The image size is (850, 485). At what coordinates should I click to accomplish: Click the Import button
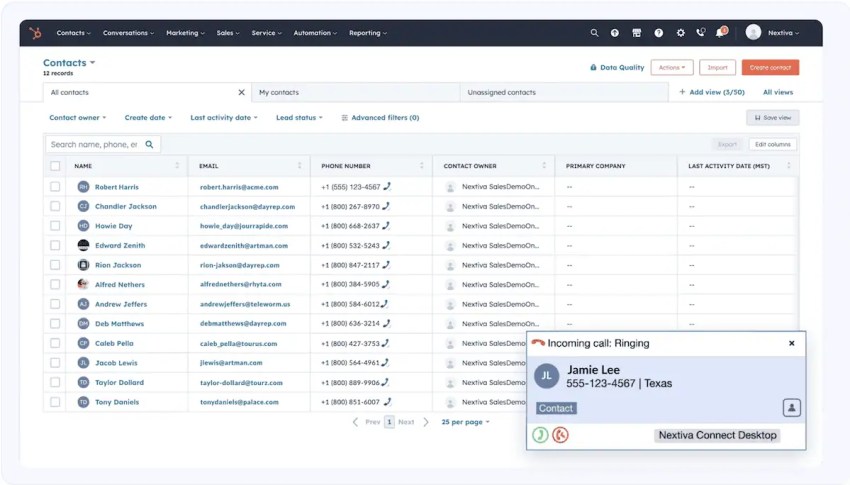[717, 67]
